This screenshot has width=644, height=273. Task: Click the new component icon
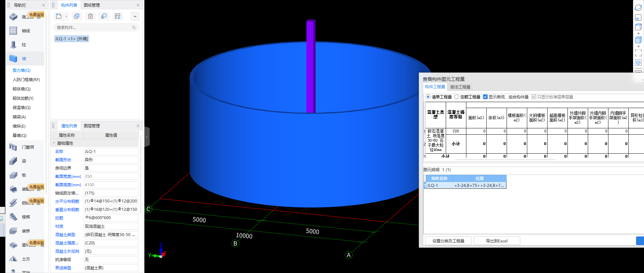click(59, 16)
